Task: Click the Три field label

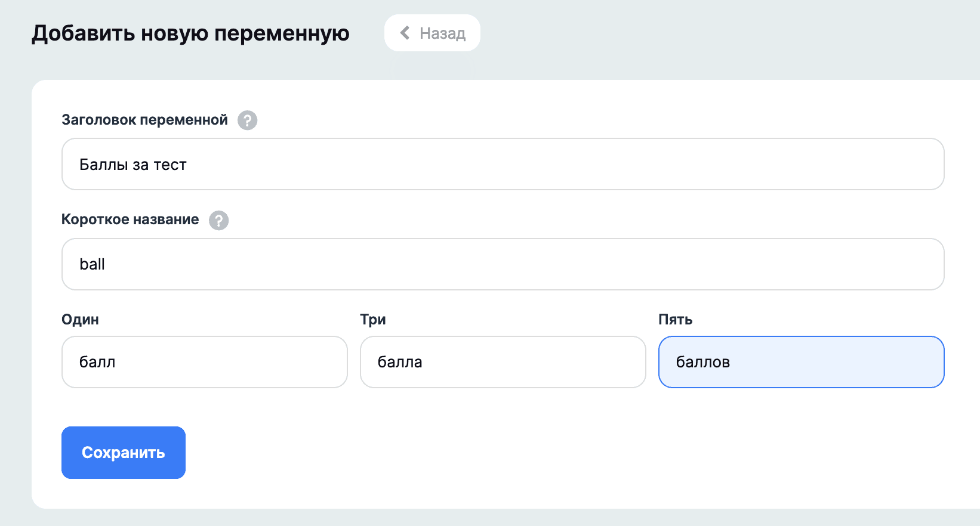Action: click(373, 320)
